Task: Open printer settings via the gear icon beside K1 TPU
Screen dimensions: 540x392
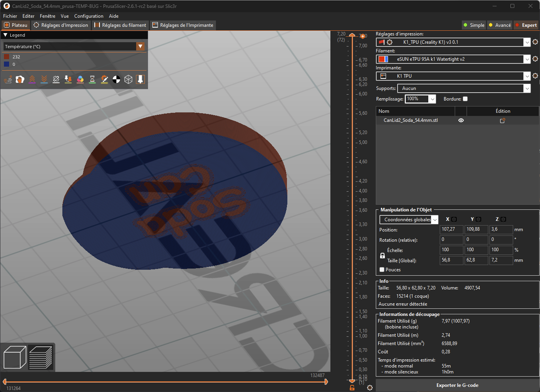Action: [x=535, y=76]
